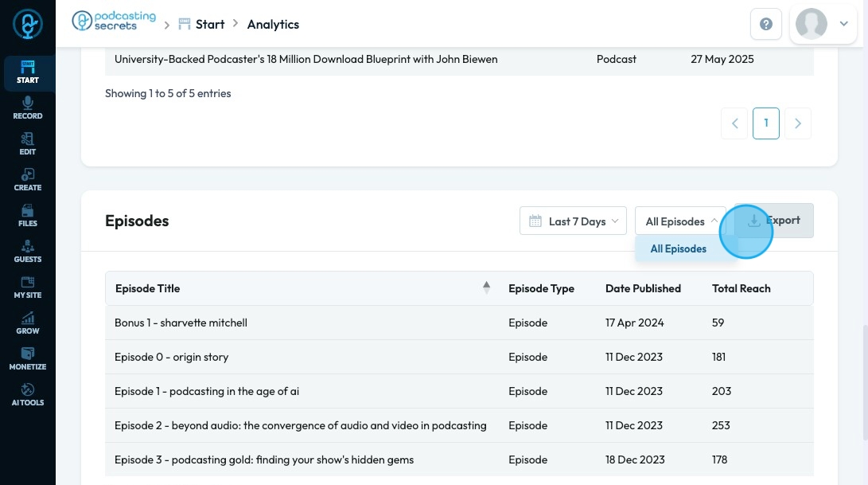This screenshot has width=868, height=485.
Task: Open the Last 7 Days date dropdown
Action: (573, 221)
